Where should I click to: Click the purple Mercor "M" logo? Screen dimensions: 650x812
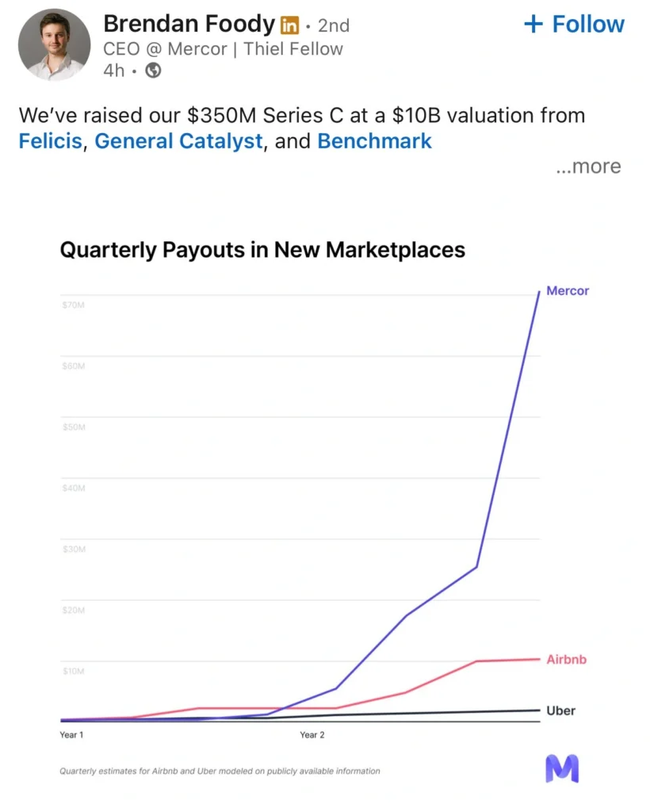pyautogui.click(x=562, y=768)
